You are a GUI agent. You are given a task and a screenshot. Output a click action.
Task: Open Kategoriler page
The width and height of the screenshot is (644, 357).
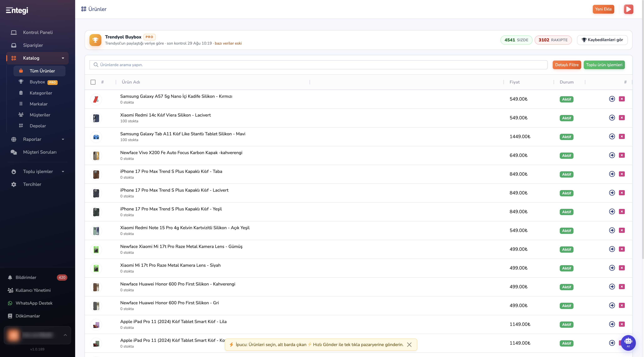39,93
